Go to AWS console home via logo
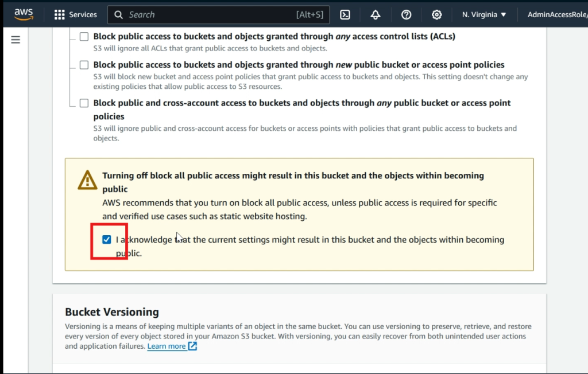This screenshot has height=374, width=588. 24,14
